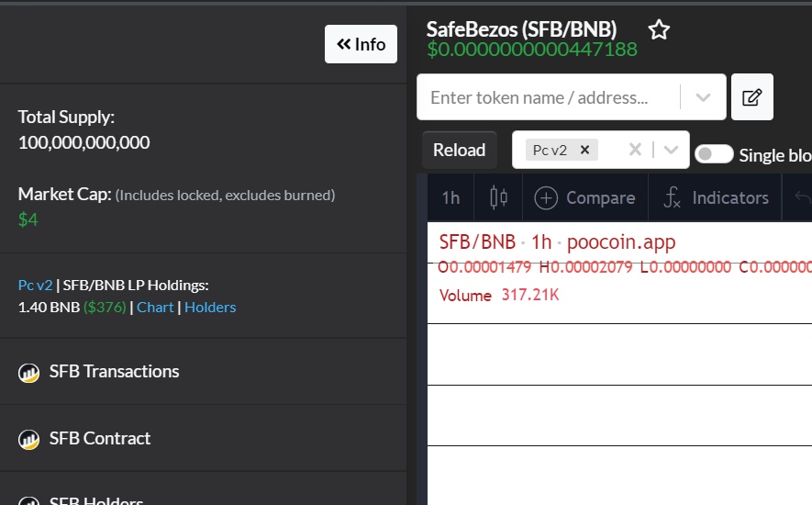Screen dimensions: 812x505
Task: Change the 1h timeframe selector
Action: coord(450,198)
